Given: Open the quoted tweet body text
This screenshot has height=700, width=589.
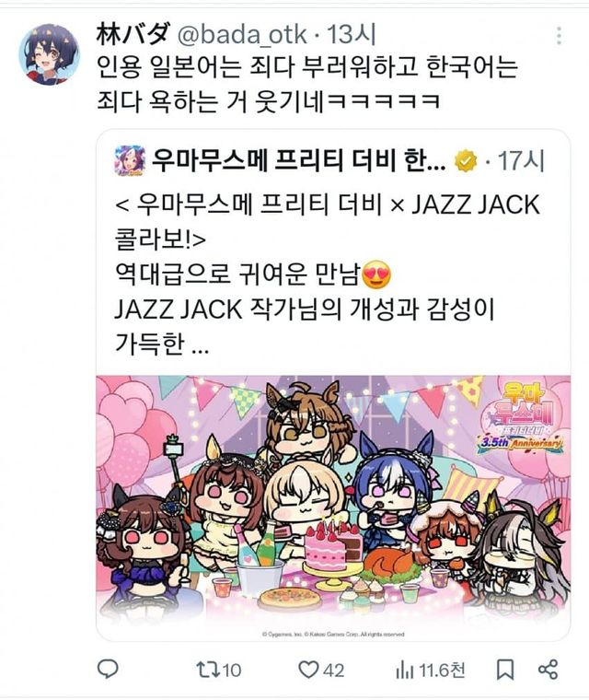Looking at the screenshot, I should (328, 274).
